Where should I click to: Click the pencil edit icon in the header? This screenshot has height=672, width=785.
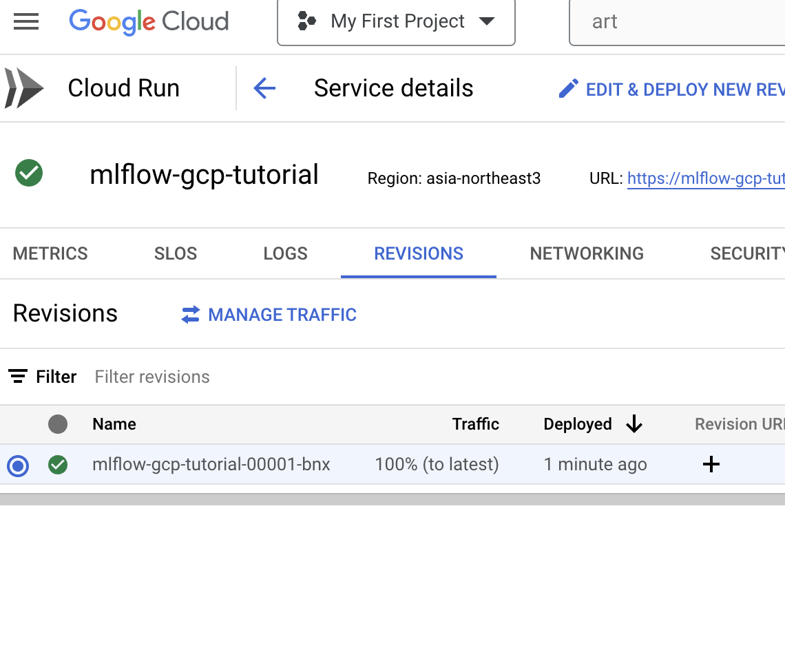coord(568,87)
